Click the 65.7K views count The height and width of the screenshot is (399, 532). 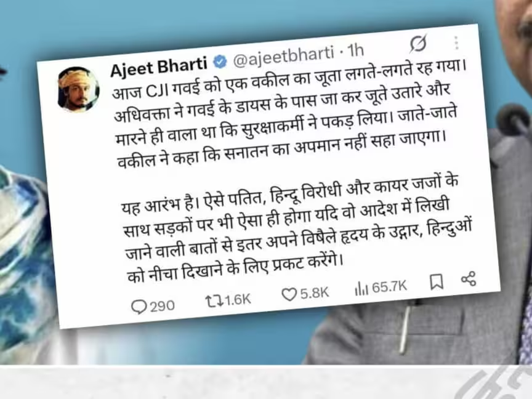389,287
